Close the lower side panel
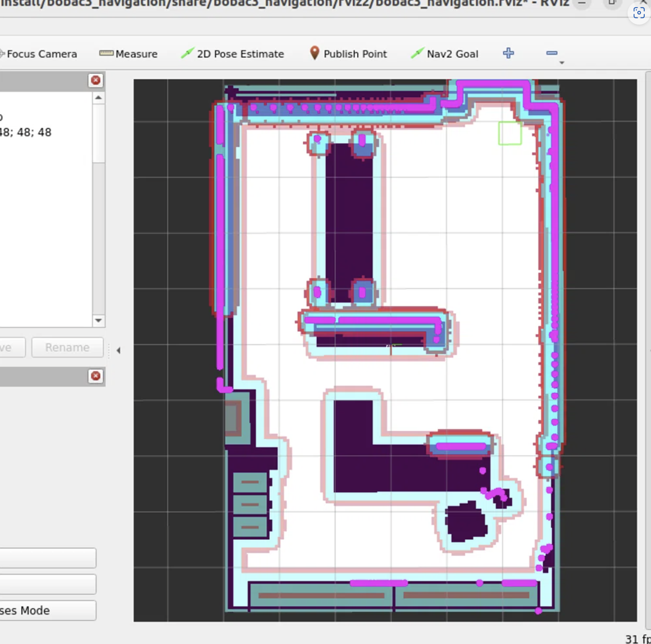The height and width of the screenshot is (644, 651). (95, 376)
